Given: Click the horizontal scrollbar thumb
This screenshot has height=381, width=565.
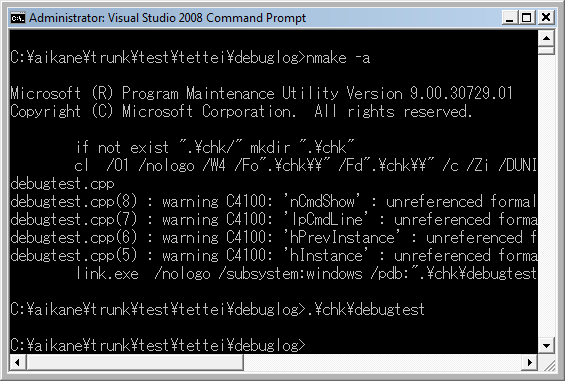Looking at the screenshot, I should point(135,362).
